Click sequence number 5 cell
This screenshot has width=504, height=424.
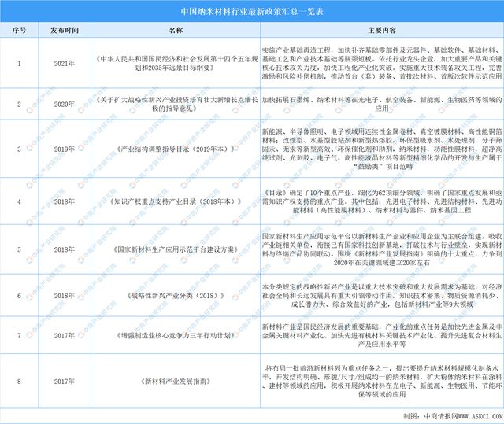(19, 249)
